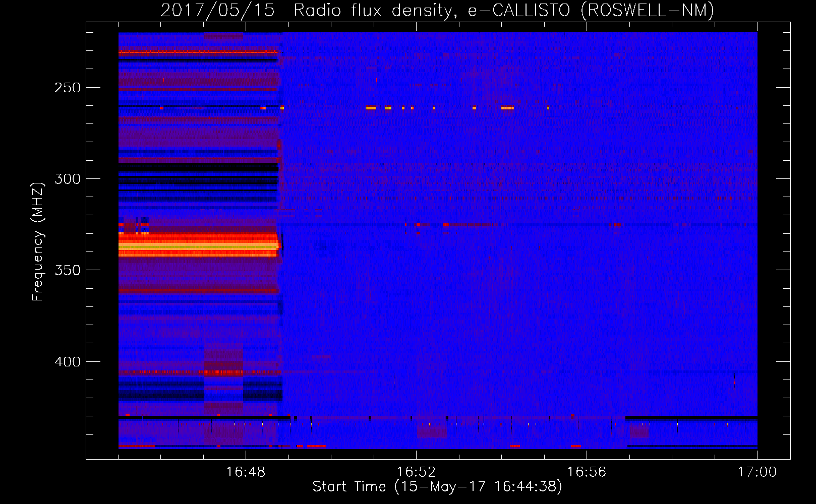816x504 pixels.
Task: Click the 250 frequency tick label
Action: click(68, 88)
